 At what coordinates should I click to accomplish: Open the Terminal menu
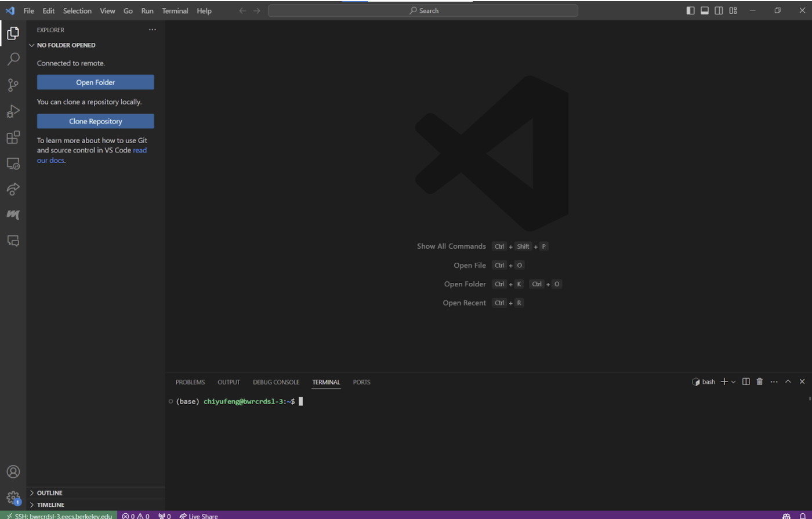click(175, 10)
